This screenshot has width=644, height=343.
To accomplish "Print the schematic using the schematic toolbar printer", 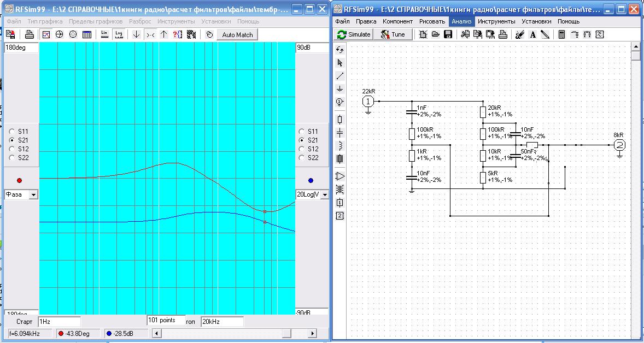I will click(503, 34).
